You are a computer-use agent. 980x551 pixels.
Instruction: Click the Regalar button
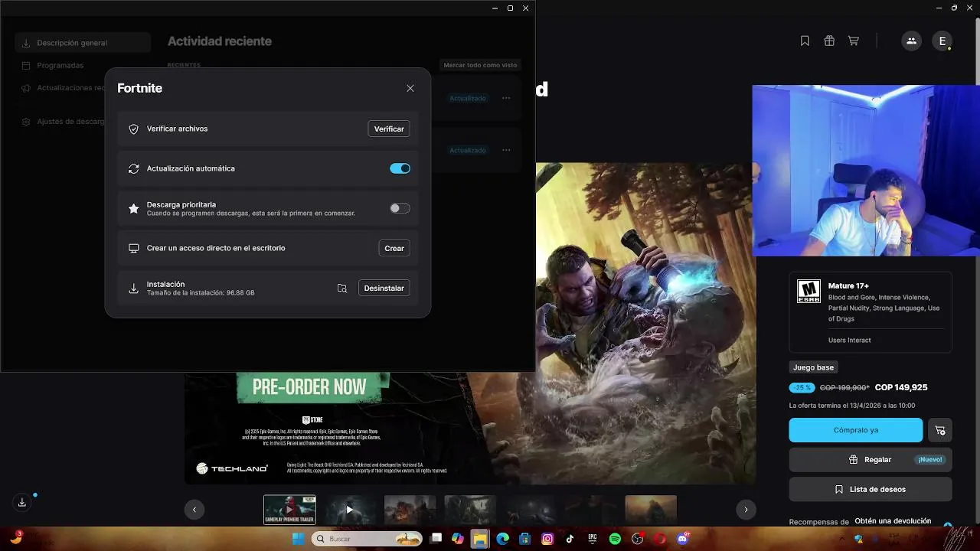click(871, 460)
